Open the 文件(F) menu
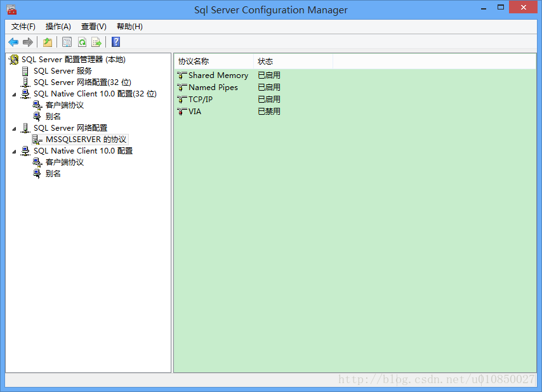 click(23, 27)
